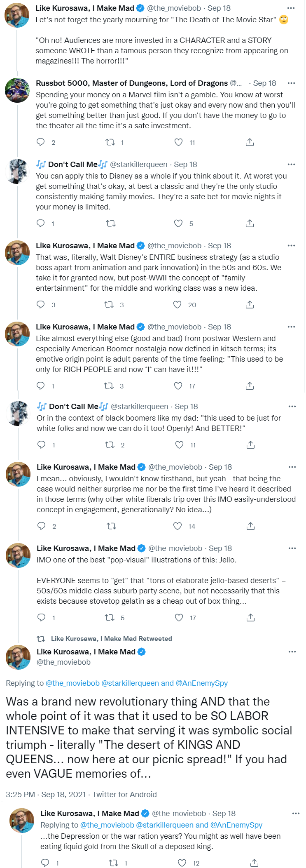The height and width of the screenshot is (868, 306).
Task: Retweet the black boomers tweet
Action: (110, 445)
